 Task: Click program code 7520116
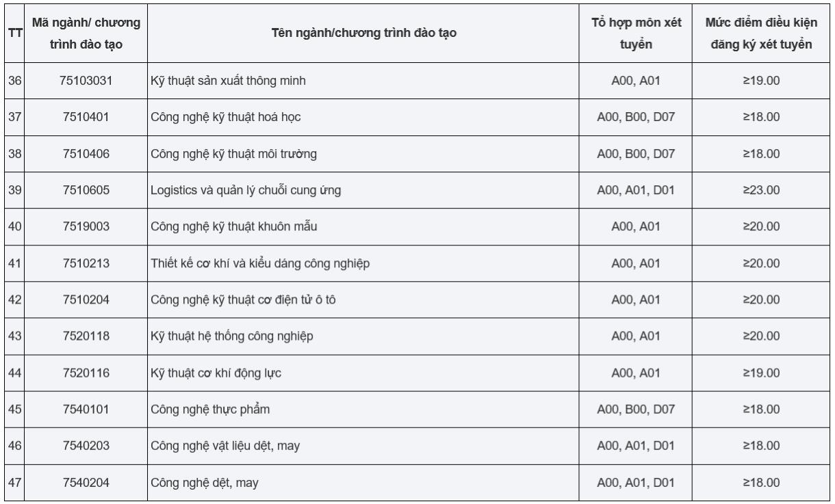tap(86, 373)
